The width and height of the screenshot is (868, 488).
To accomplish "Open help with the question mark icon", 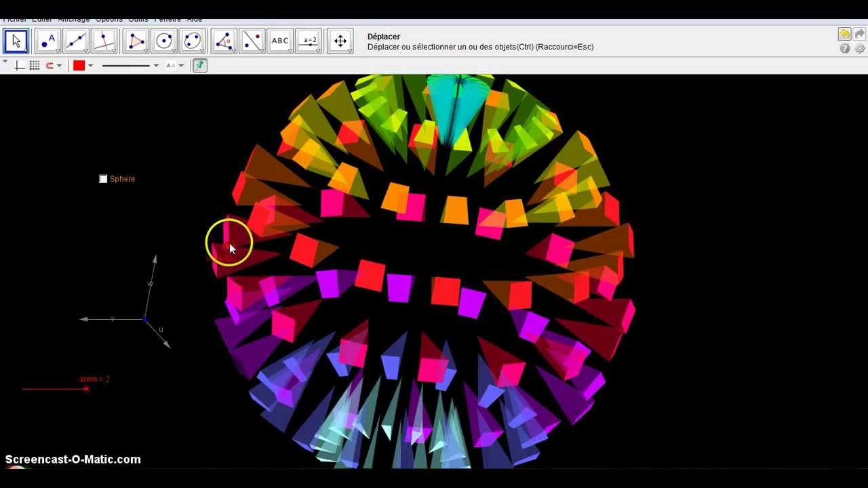I will coord(845,49).
